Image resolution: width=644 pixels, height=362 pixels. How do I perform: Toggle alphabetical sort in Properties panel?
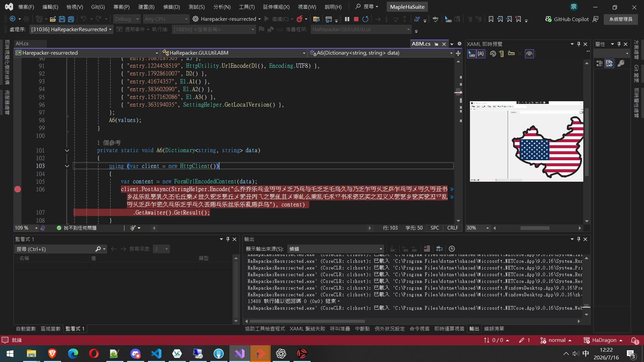(609, 63)
